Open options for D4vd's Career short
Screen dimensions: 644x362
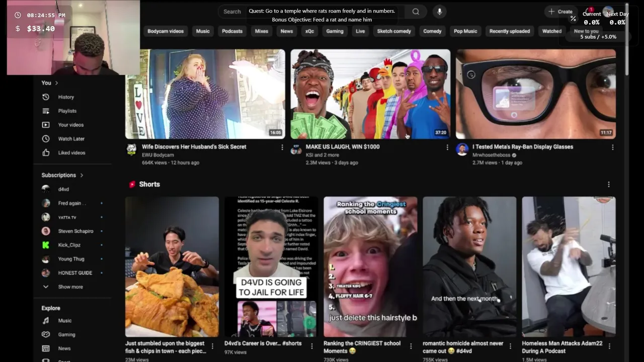[x=311, y=346]
